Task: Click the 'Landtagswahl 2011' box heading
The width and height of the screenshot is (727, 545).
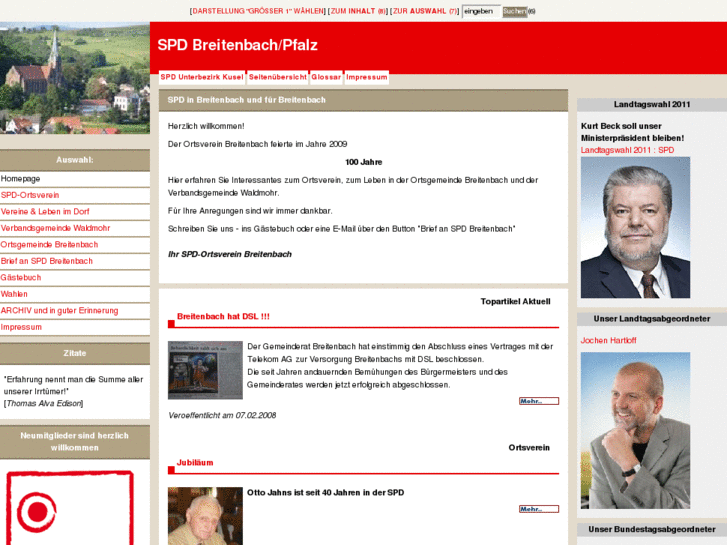Action: (x=651, y=104)
